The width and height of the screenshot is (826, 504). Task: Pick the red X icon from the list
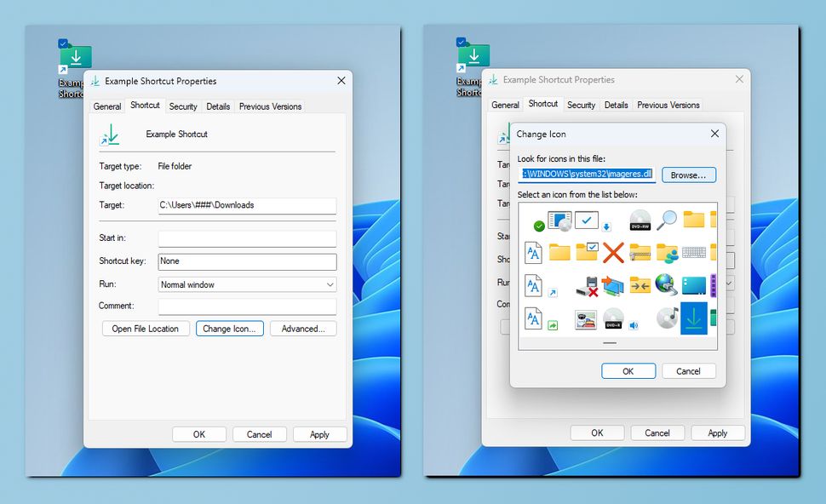tap(613, 250)
